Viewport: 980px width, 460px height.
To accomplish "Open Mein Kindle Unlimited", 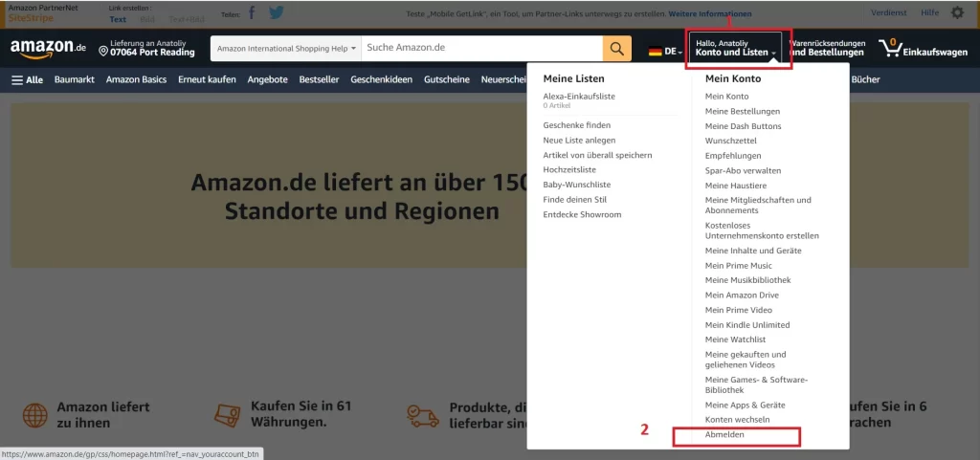I will tap(747, 324).
